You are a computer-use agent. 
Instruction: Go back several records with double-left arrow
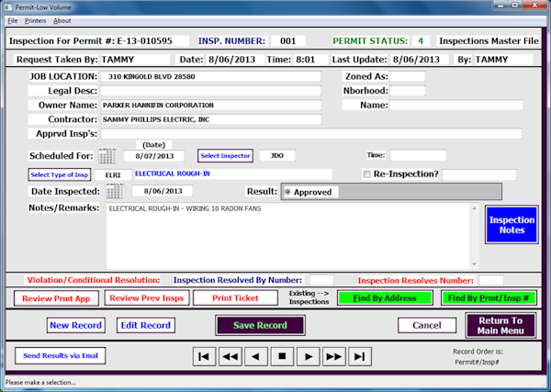tap(231, 356)
